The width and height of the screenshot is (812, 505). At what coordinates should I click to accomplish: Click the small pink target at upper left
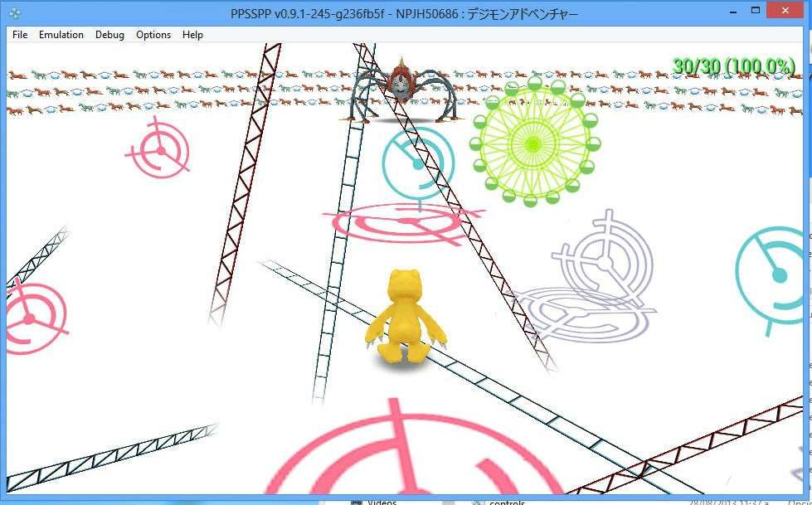(x=157, y=151)
